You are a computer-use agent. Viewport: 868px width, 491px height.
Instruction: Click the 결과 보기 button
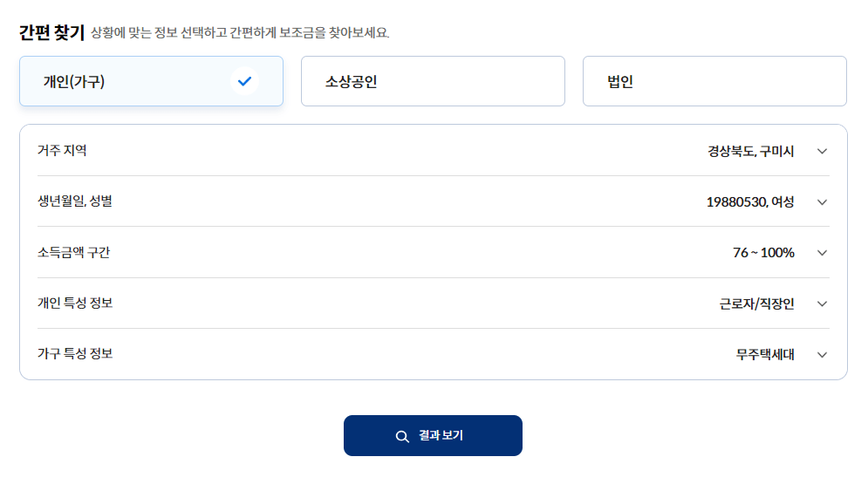click(x=433, y=436)
